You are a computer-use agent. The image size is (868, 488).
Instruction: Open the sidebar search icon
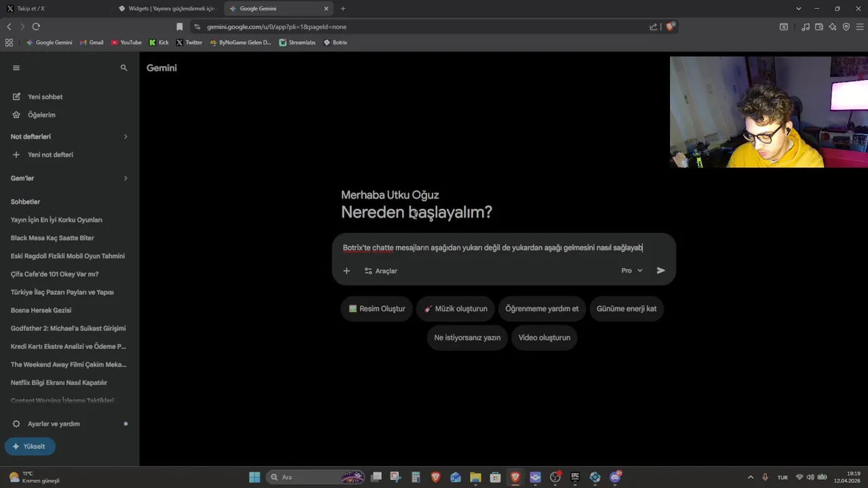pyautogui.click(x=123, y=68)
